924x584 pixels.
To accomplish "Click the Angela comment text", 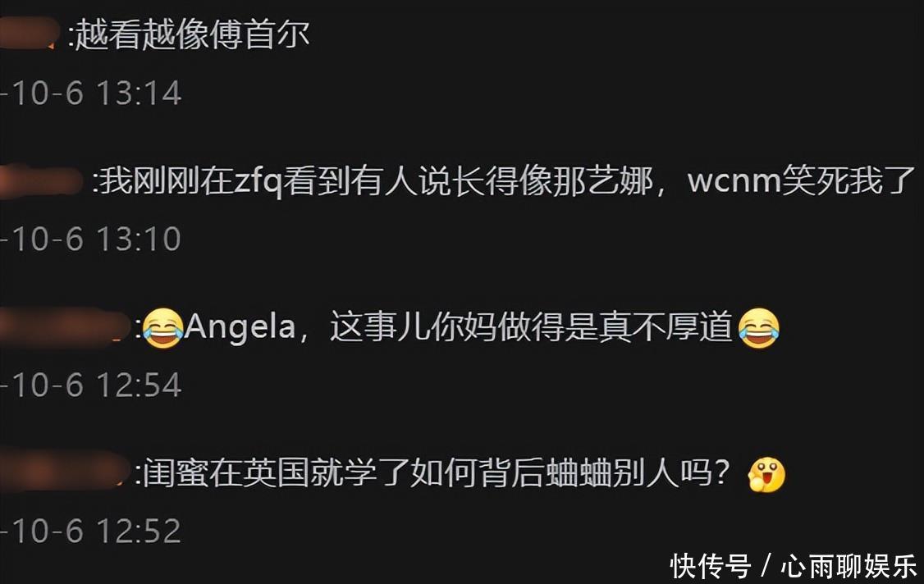I will 459,327.
